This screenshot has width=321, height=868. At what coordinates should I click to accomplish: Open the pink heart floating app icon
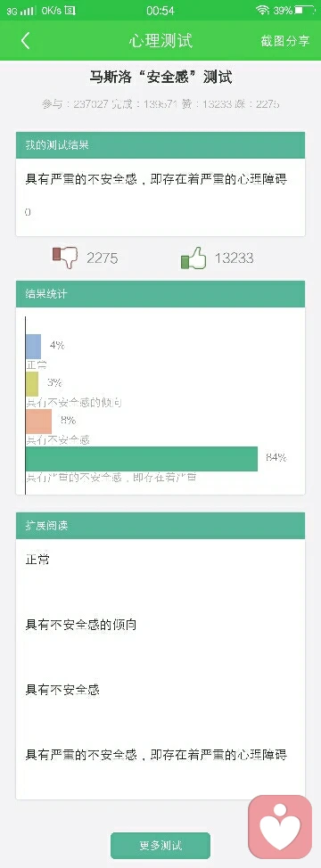280,827
